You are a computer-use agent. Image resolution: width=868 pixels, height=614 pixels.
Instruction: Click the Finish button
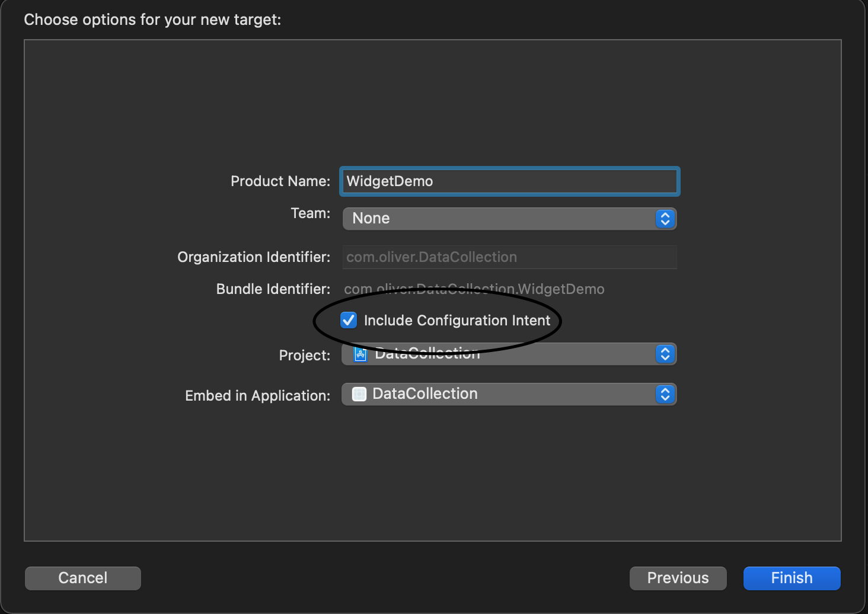click(x=792, y=578)
